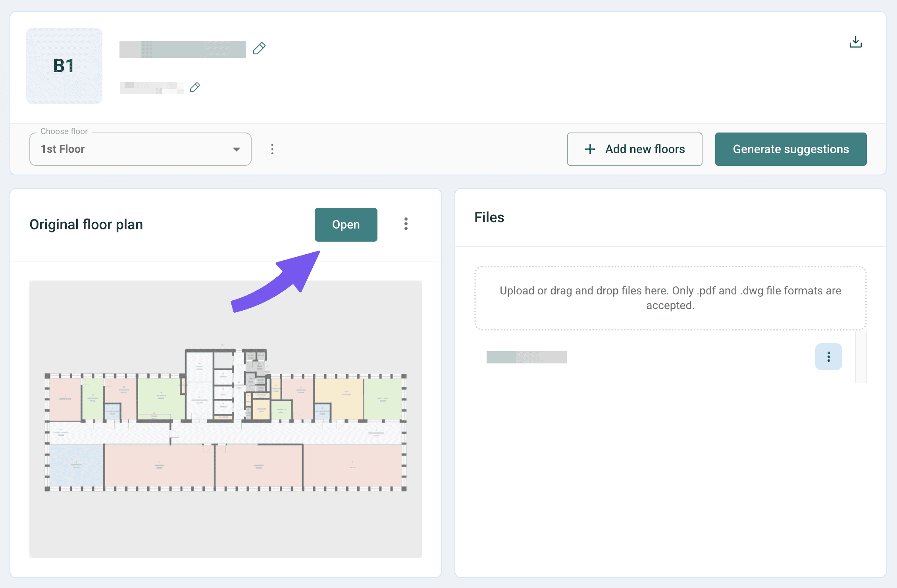Click the B1 building tile
Screen dimensions: 897x588
(64, 66)
